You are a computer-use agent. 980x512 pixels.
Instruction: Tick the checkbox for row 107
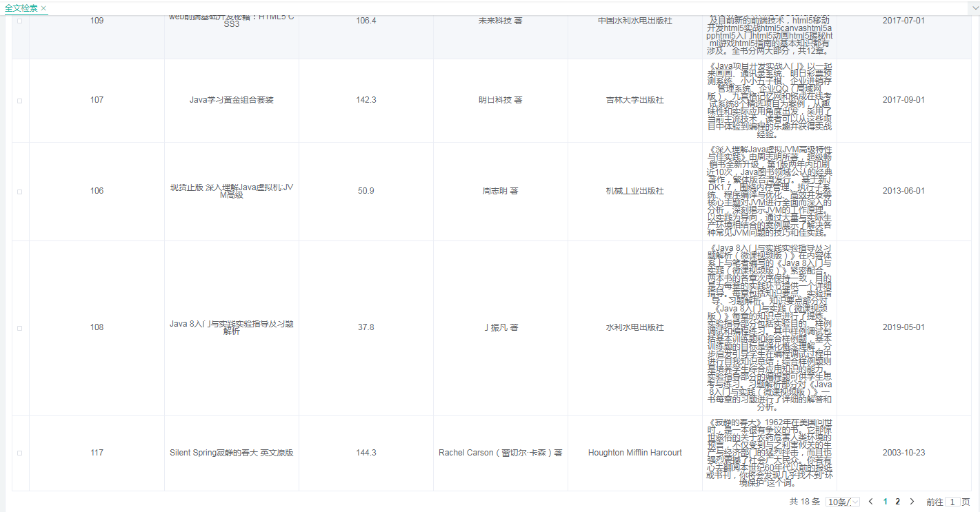[19, 101]
